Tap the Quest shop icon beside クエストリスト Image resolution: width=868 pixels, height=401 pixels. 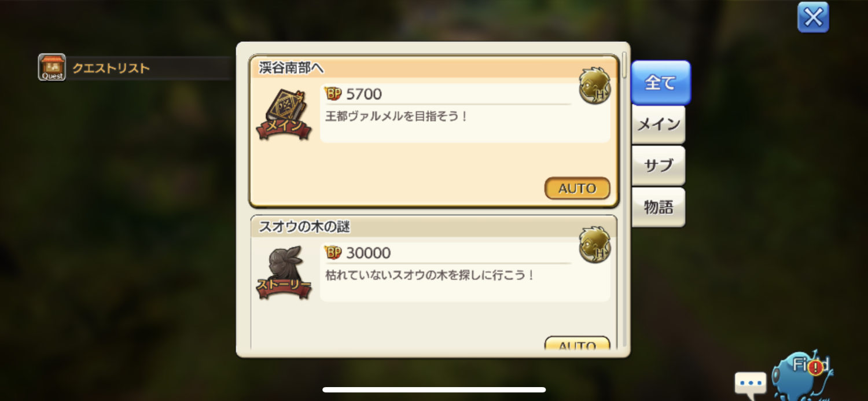52,67
